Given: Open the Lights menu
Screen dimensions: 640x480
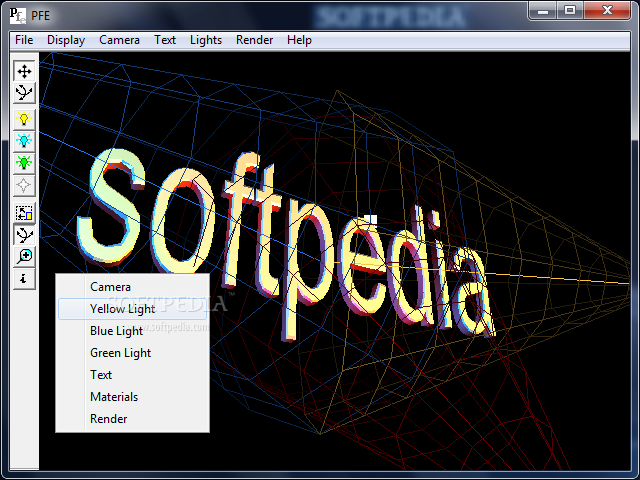Looking at the screenshot, I should pos(206,40).
